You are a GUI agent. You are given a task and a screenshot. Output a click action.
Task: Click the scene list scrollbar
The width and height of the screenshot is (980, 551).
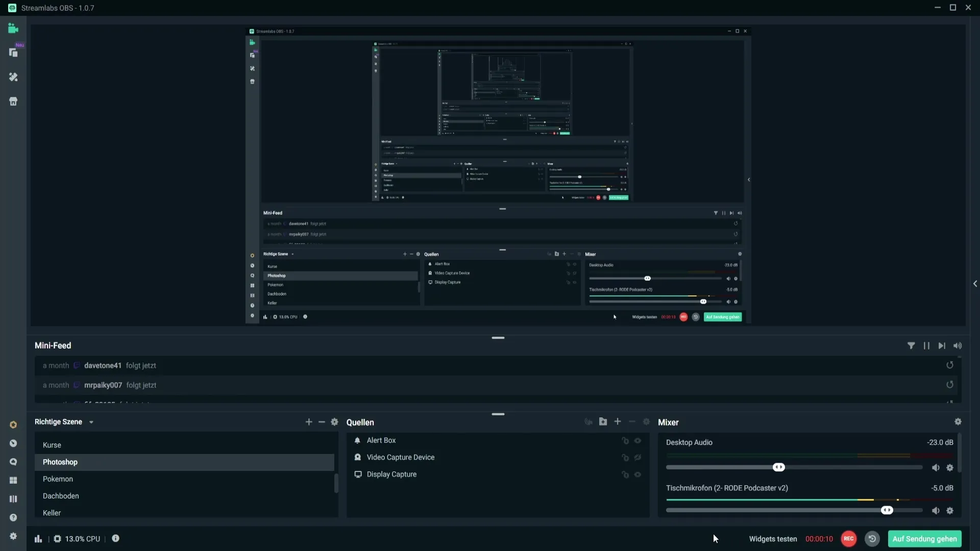(336, 483)
